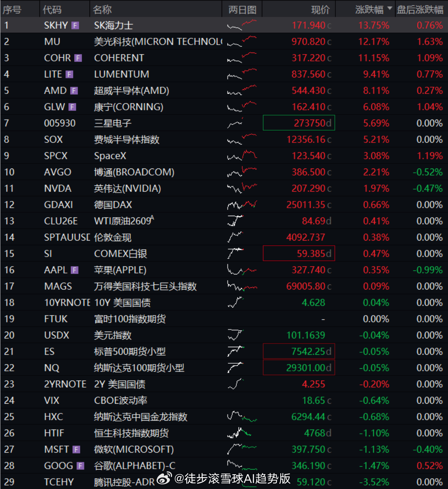This screenshot has width=448, height=489.
Task: Sort by the 代码 column header
Action: 52,10
